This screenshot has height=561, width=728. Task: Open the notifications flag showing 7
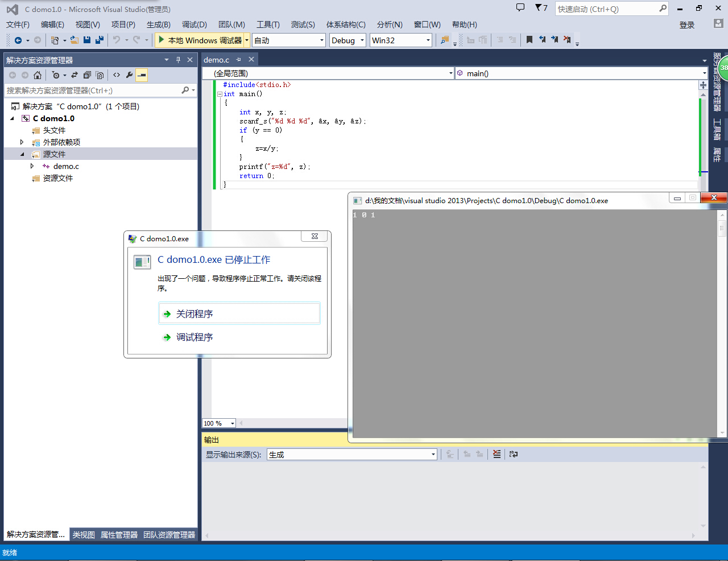point(541,8)
